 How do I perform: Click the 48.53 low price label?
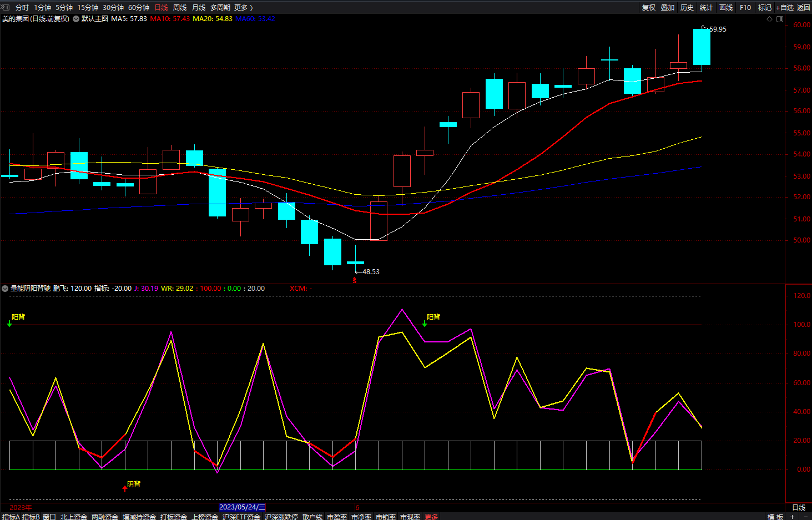pos(371,272)
